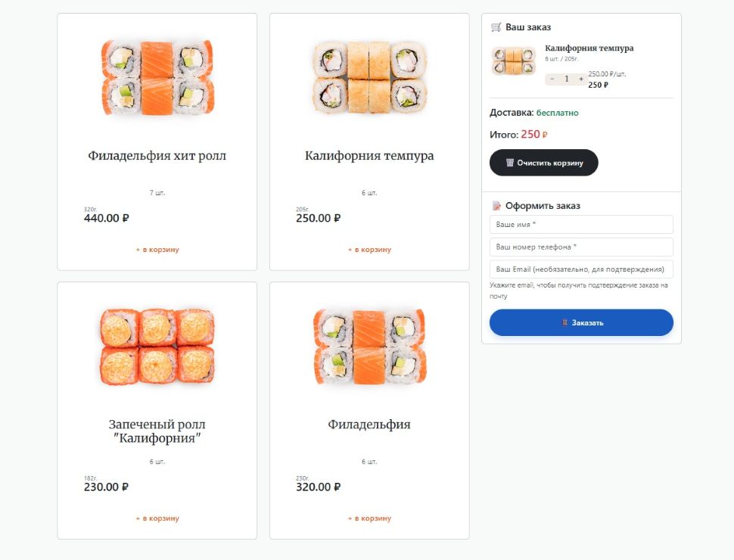Open Запеченый ролл Калифорния product image

157,347
